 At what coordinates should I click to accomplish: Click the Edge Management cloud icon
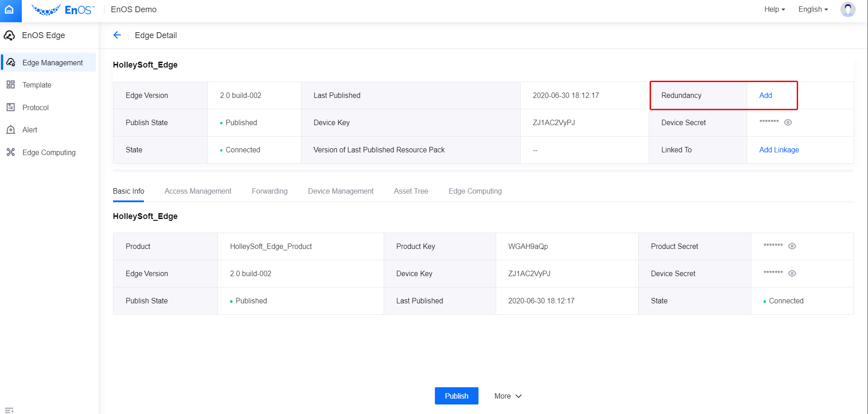11,62
